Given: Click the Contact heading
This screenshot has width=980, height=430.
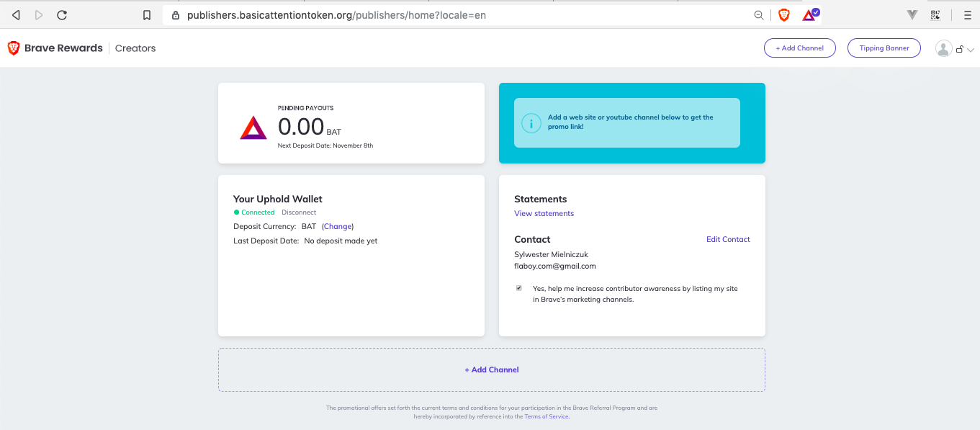Looking at the screenshot, I should pos(532,239).
